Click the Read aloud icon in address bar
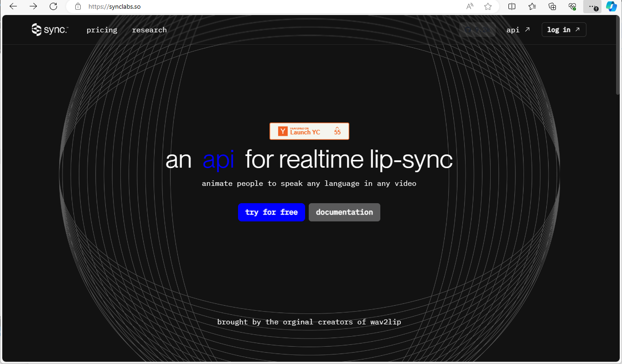The height and width of the screenshot is (364, 622). point(470,6)
